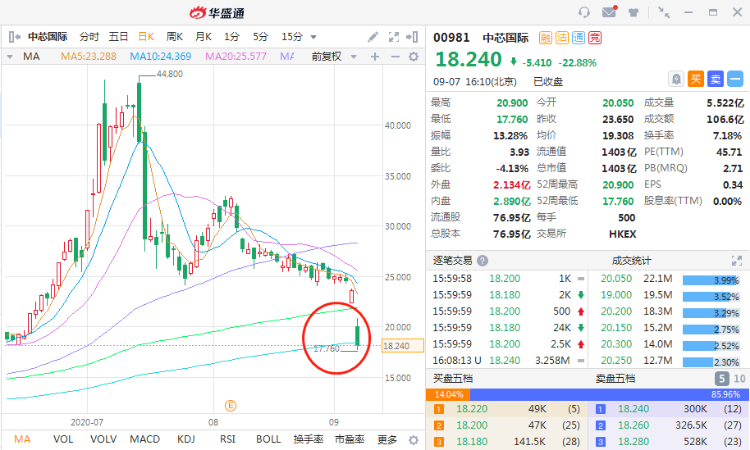Toggle VOLV indicator
Image resolution: width=750 pixels, height=450 pixels.
click(x=103, y=439)
